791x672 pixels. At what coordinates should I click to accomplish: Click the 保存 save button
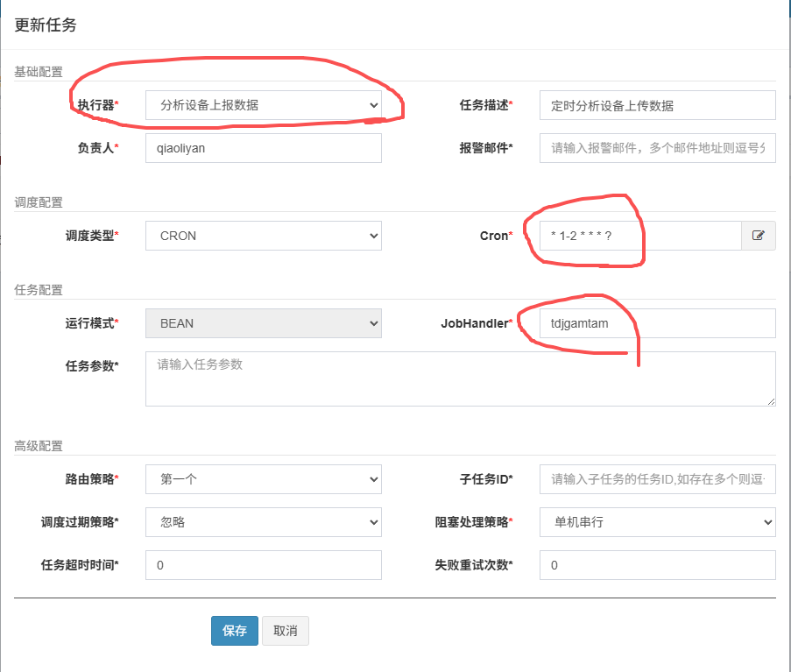(x=234, y=631)
